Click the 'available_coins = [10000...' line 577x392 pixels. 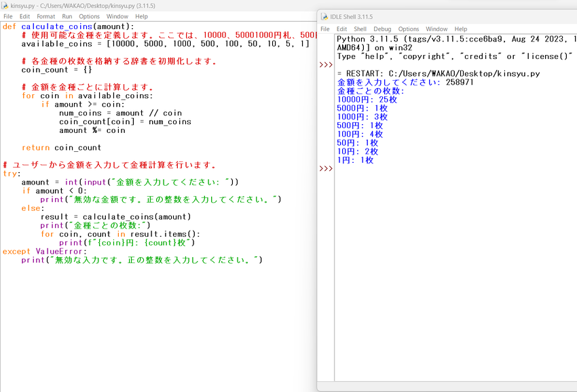point(165,44)
